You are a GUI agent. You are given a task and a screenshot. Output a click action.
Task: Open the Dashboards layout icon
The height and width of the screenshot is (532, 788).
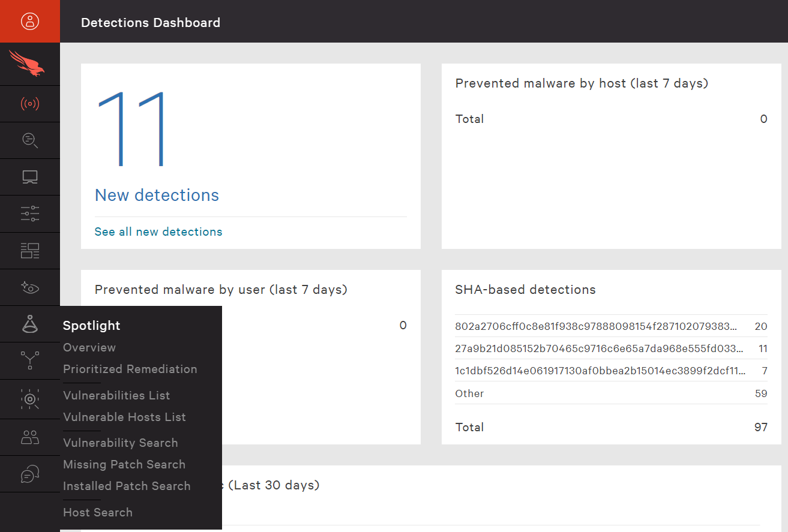[30, 251]
